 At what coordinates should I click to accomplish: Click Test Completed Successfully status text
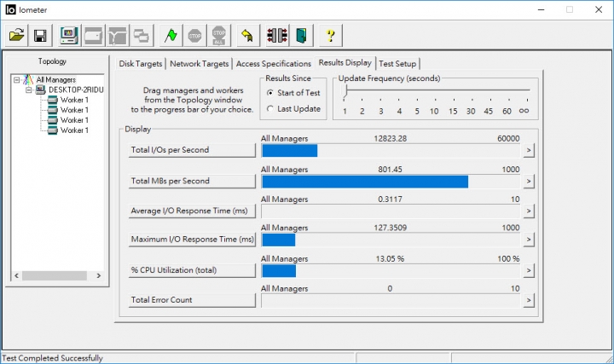tap(53, 358)
